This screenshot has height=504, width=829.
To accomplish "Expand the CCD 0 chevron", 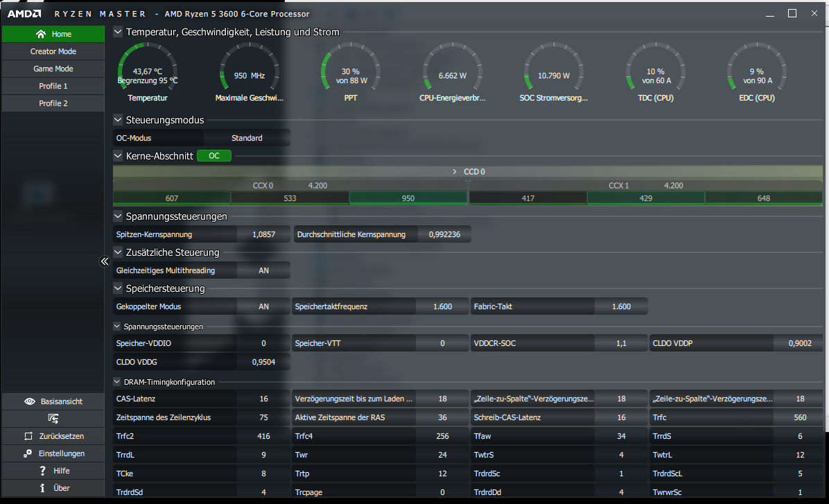I will tap(455, 172).
